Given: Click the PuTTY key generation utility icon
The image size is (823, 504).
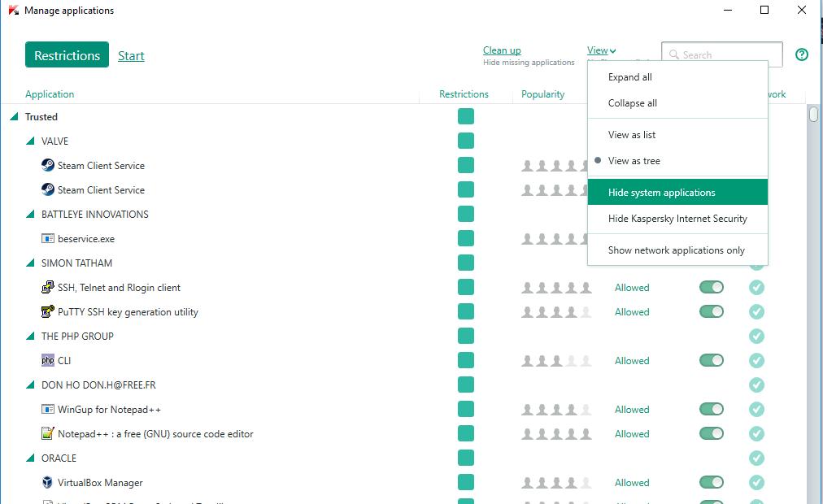Looking at the screenshot, I should coord(48,311).
